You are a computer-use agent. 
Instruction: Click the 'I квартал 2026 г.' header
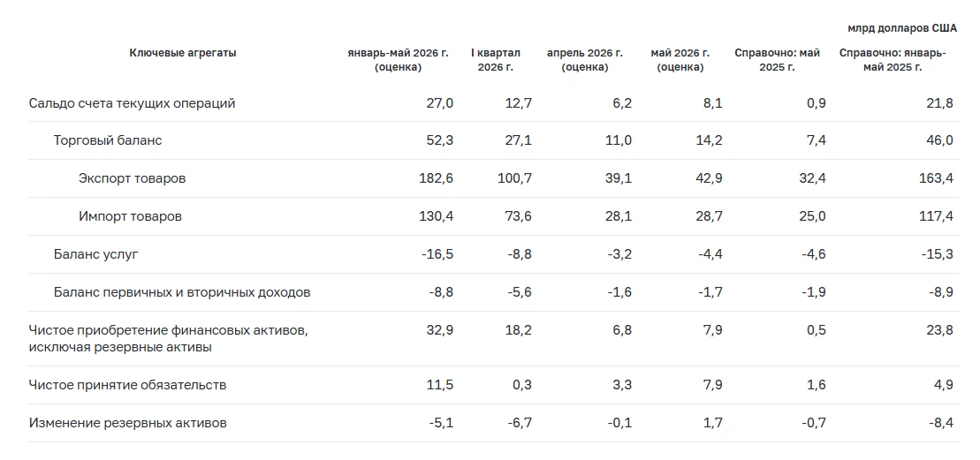[x=496, y=60]
